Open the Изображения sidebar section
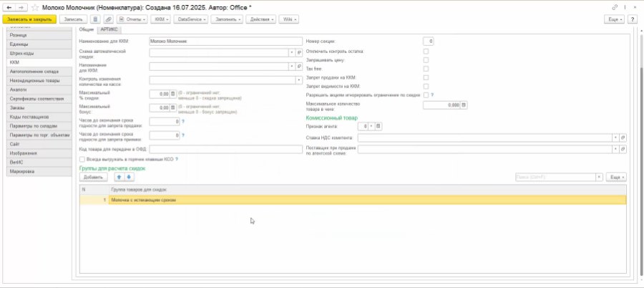The image size is (644, 288). pos(39,153)
